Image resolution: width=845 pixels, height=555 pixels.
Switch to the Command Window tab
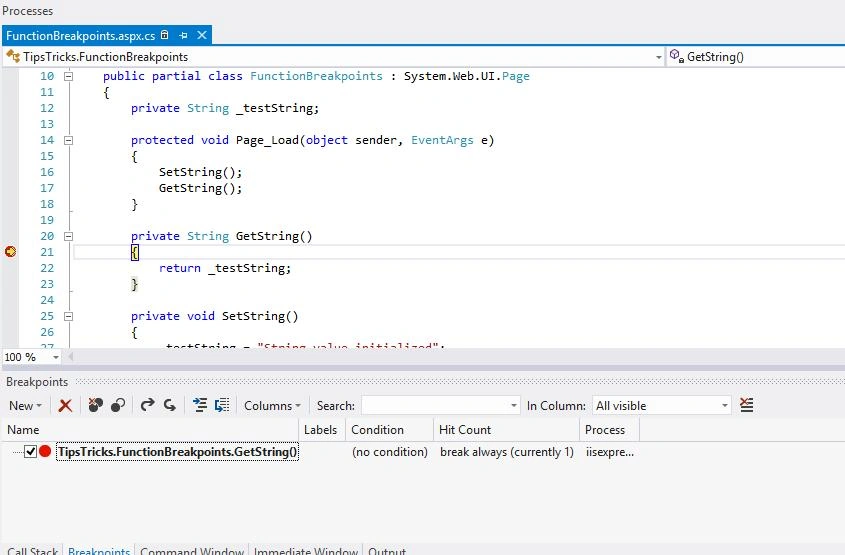point(192,551)
